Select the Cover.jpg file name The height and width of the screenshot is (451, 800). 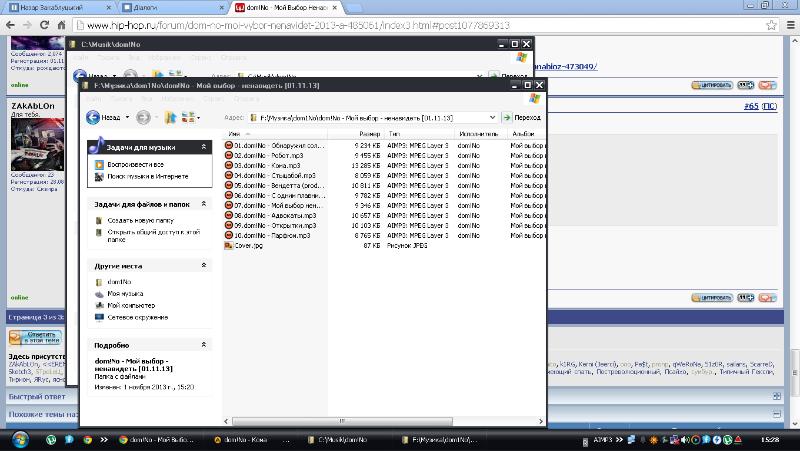coord(248,245)
